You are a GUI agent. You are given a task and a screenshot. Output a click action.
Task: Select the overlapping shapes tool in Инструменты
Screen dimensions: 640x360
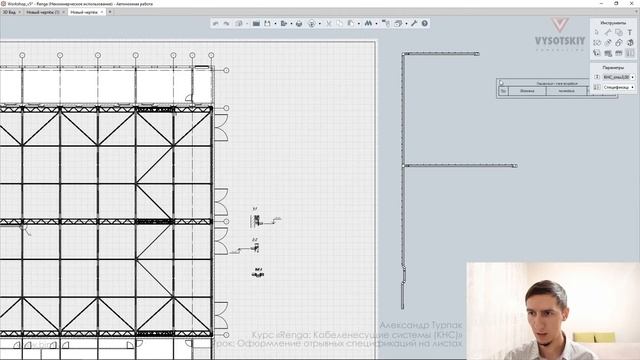pos(619,32)
